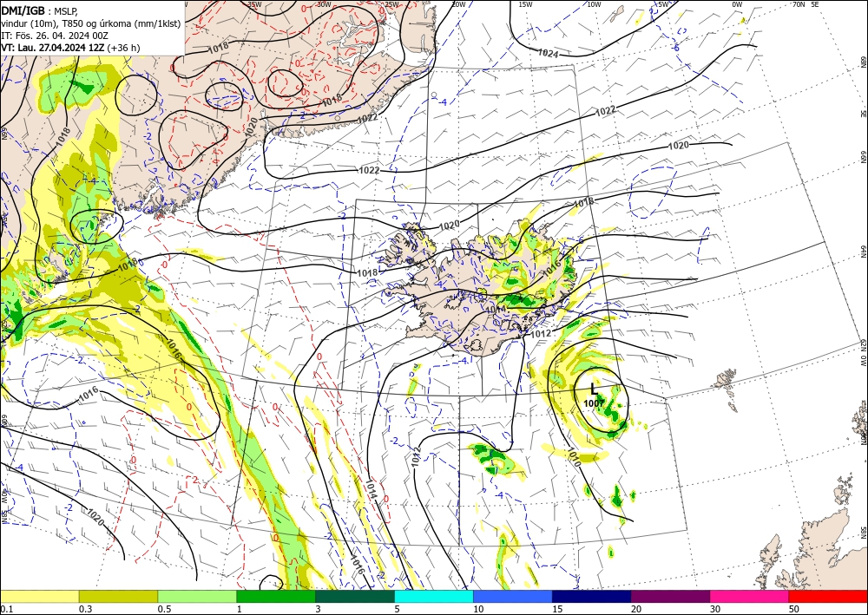Click the '0.1' legend scale value
Image resolution: width=868 pixels, height=615 pixels.
5,609
